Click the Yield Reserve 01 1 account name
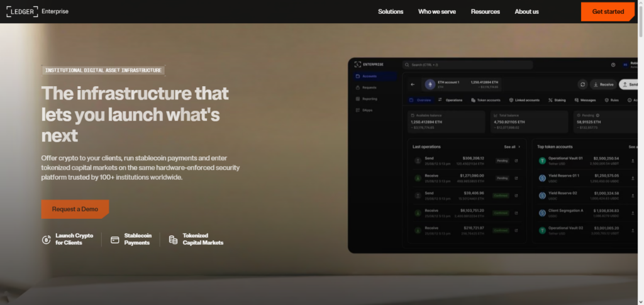The width and height of the screenshot is (644, 305). 563,175
